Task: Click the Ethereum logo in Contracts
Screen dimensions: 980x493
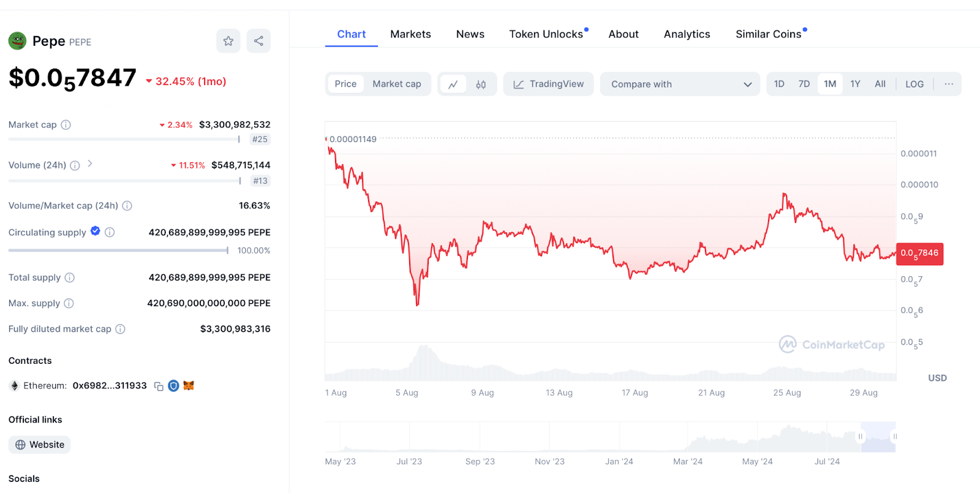Action: (14, 386)
